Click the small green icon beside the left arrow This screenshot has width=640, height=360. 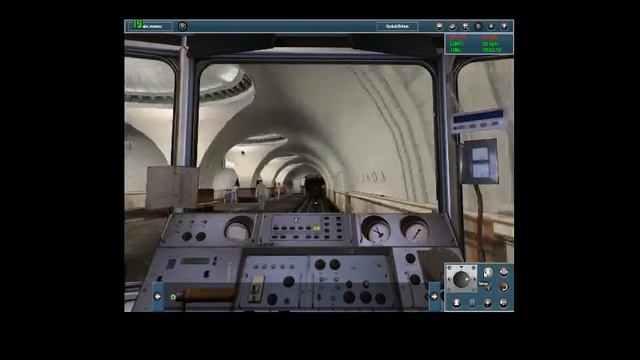173,297
